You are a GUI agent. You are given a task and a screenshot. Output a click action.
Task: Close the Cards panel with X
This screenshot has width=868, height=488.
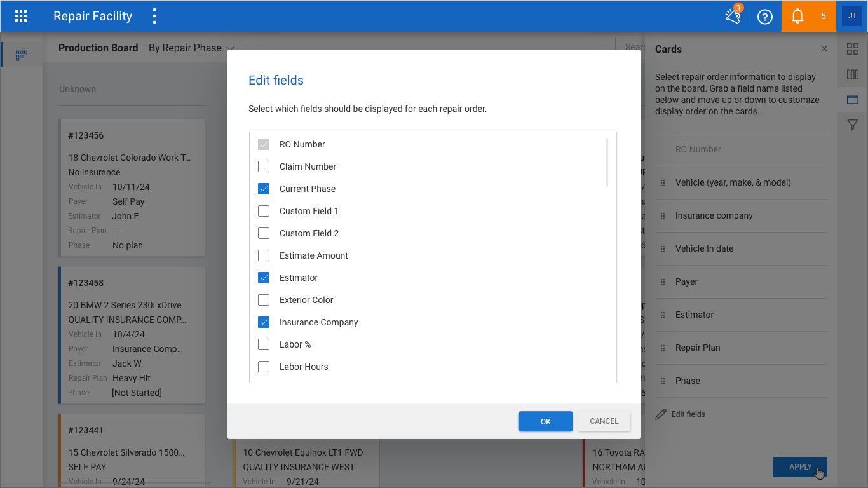coord(824,49)
